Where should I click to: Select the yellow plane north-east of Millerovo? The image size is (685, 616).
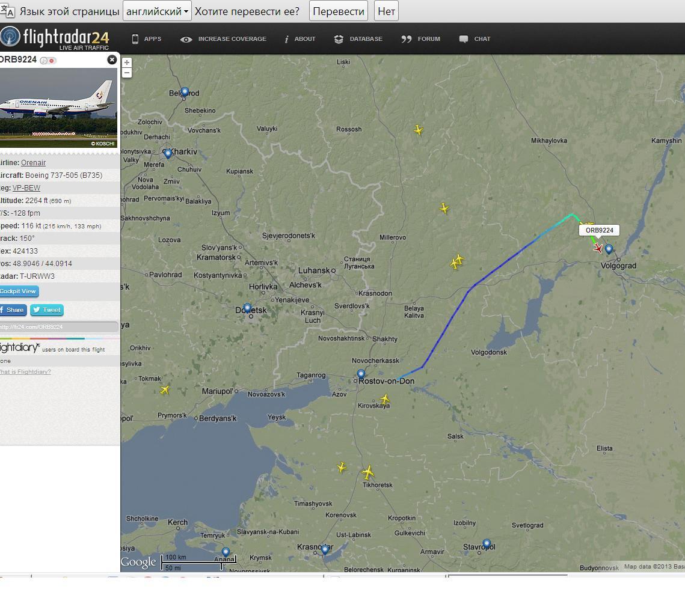(x=444, y=209)
